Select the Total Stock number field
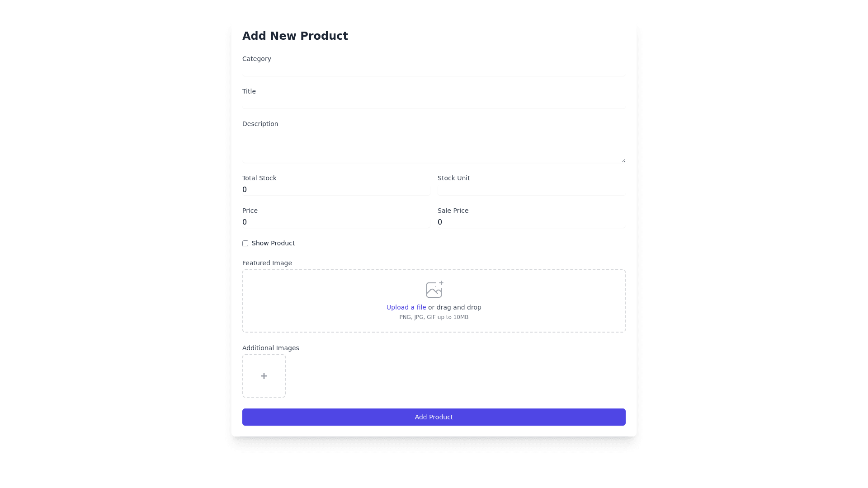 [336, 190]
